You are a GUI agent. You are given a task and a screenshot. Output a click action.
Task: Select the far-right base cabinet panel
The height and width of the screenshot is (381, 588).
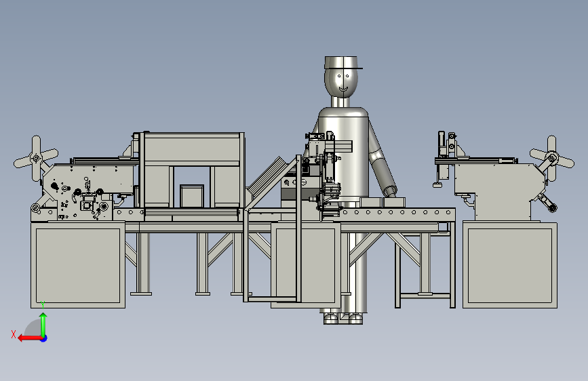click(x=510, y=265)
